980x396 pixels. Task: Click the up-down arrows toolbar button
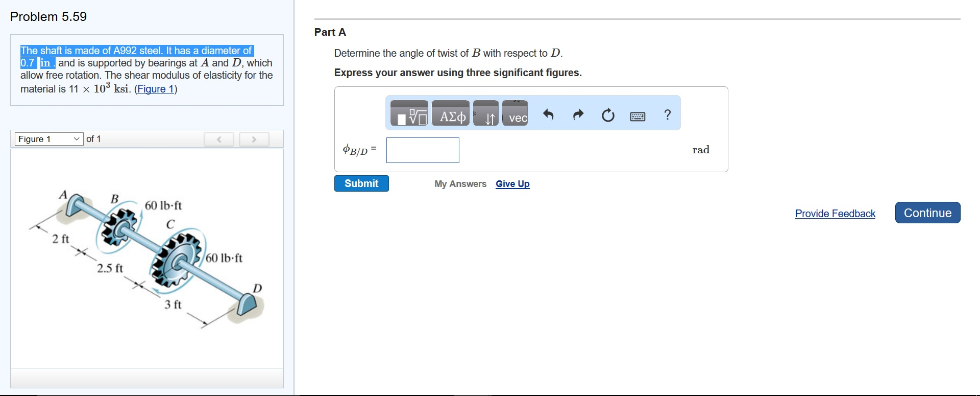click(485, 113)
